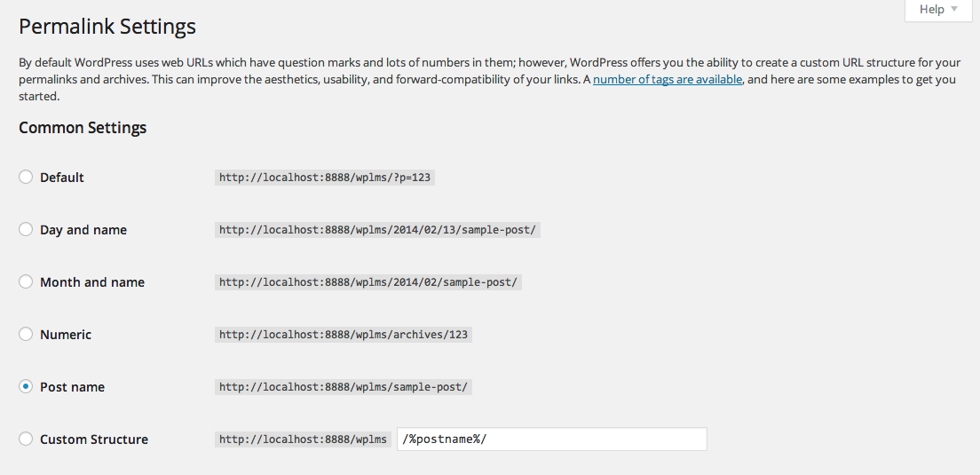Click the 'Month and name' label text

(x=92, y=282)
